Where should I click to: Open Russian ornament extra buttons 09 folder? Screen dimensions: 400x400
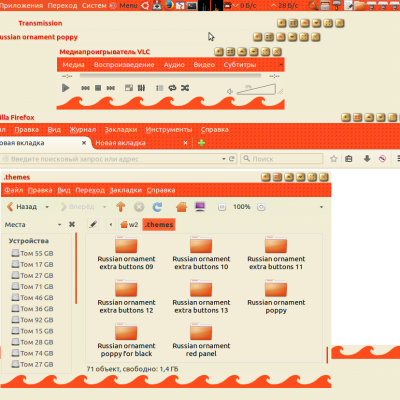126,253
